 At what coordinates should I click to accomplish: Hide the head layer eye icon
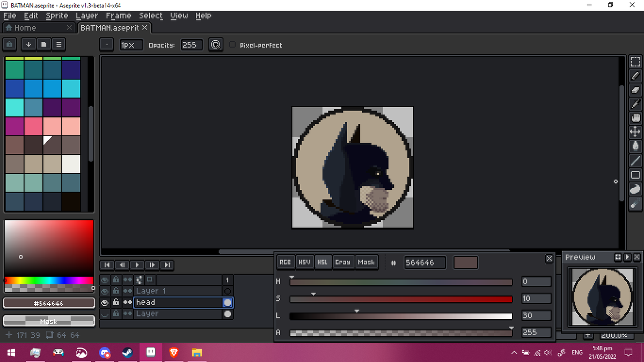[x=105, y=302]
